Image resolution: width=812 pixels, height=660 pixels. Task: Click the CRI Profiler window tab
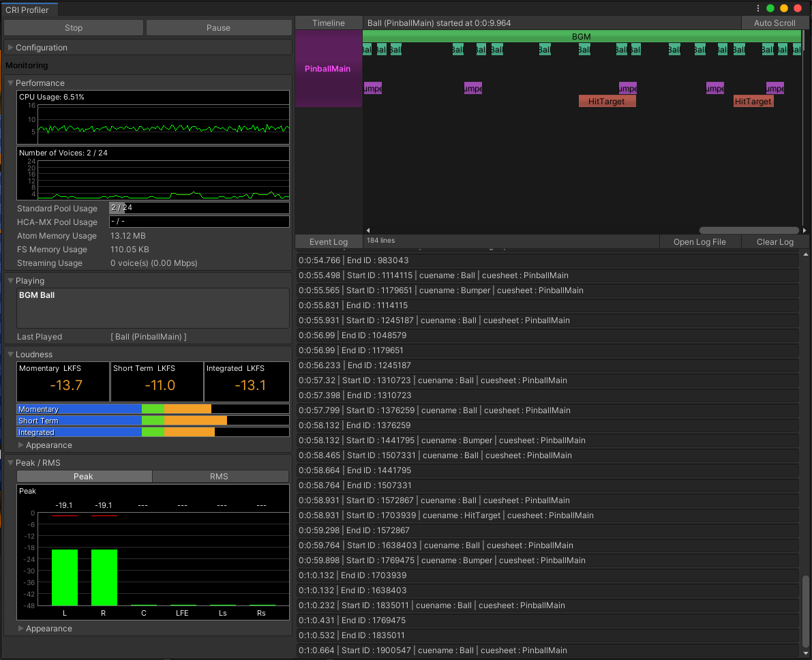coord(28,10)
